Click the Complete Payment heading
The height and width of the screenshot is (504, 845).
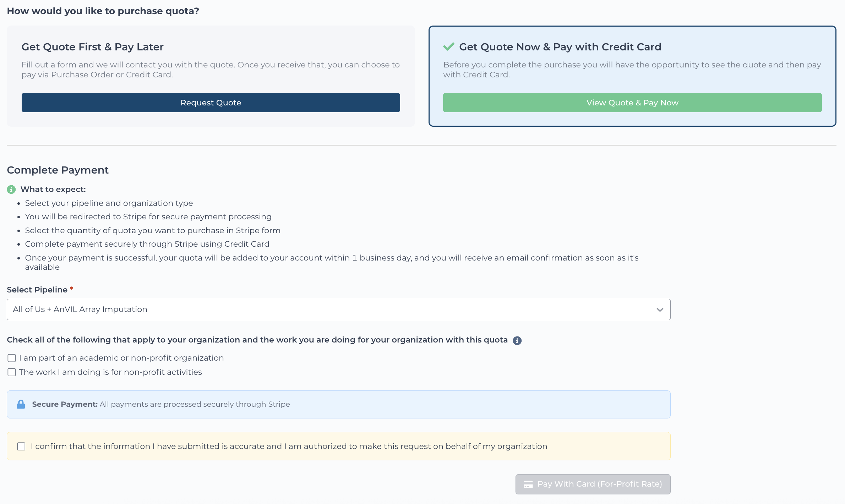tap(58, 170)
